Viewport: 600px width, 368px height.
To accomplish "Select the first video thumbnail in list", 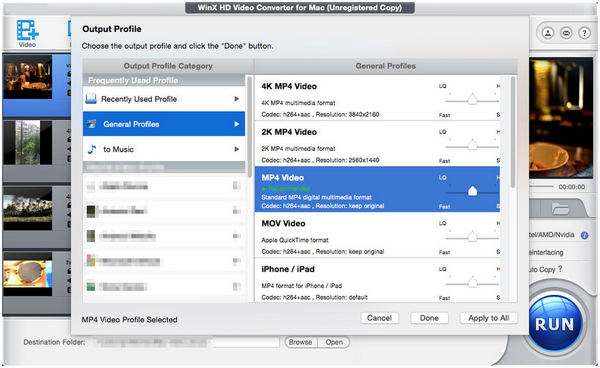I will (x=28, y=77).
